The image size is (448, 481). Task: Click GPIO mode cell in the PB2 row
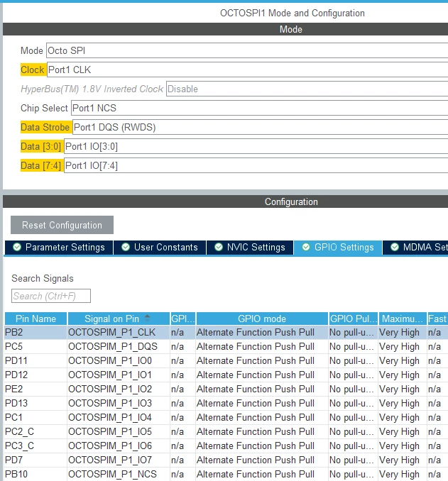tap(262, 333)
